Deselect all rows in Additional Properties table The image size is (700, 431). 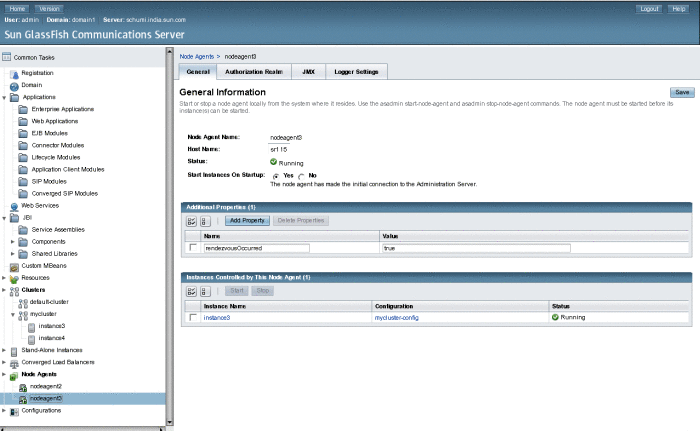point(205,221)
